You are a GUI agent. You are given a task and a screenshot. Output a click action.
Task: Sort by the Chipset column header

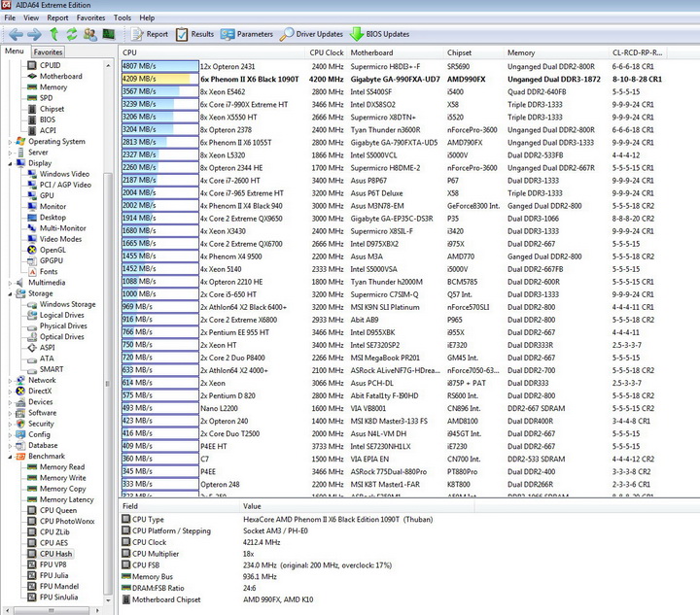(x=473, y=52)
